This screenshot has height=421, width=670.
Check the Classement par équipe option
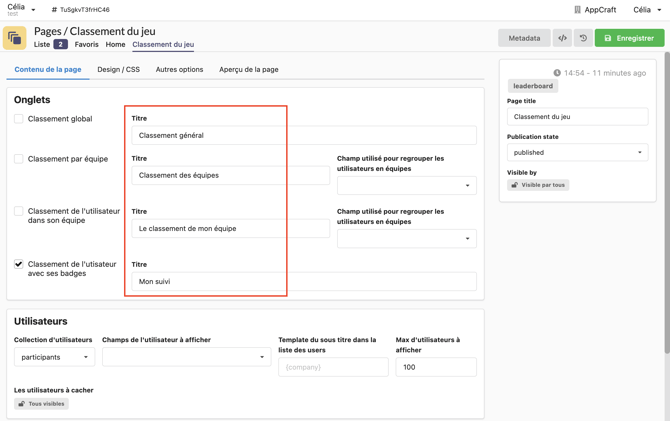click(x=19, y=159)
